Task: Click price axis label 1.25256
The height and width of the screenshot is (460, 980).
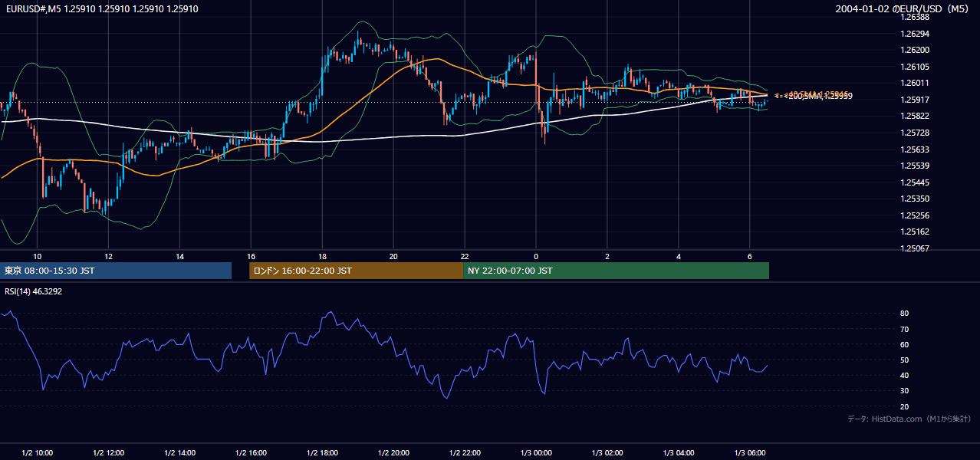Action: [914, 215]
